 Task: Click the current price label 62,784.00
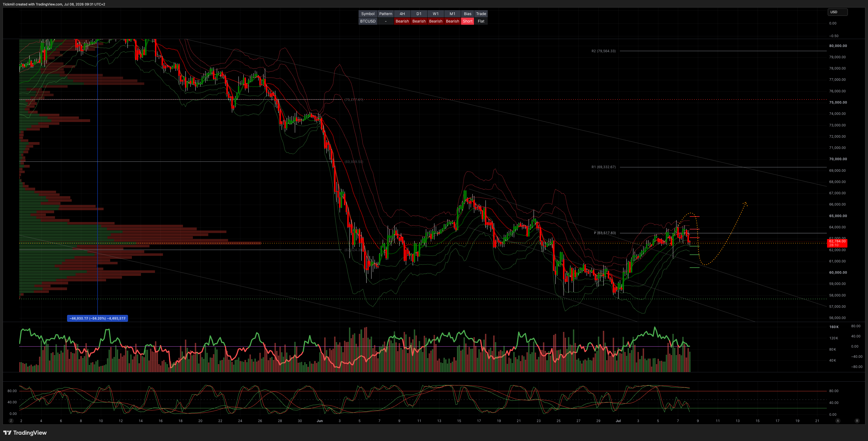[837, 243]
